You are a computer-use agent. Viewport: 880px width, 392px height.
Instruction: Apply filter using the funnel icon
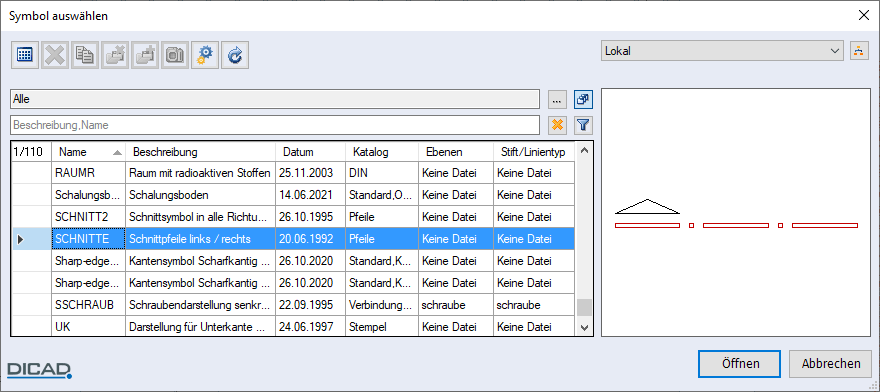(x=584, y=125)
